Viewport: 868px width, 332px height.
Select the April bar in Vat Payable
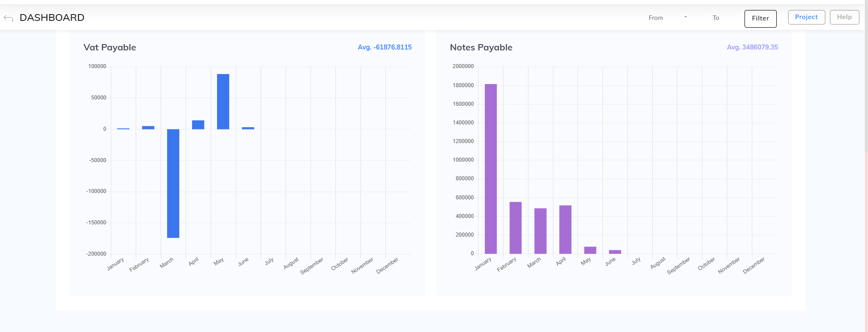point(198,125)
